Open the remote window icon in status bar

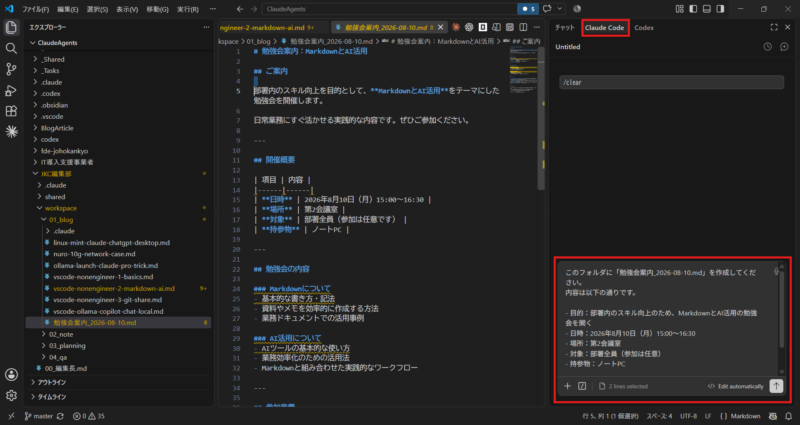click(x=11, y=416)
